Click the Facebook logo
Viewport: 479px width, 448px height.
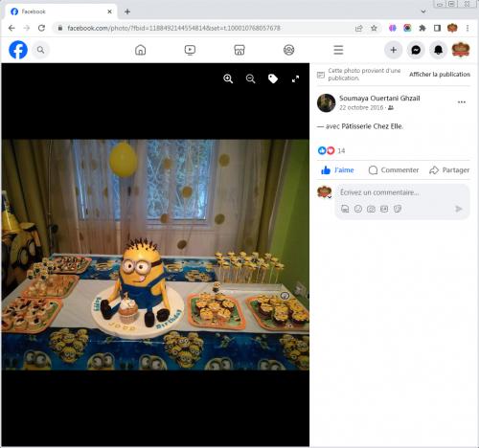click(18, 50)
